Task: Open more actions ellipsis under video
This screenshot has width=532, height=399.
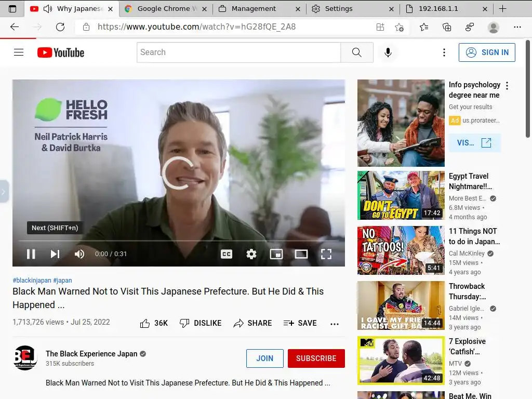Action: (x=334, y=324)
